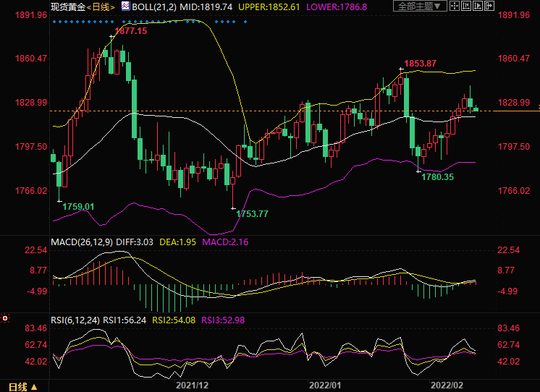Viewport: 540px width, 392px height.
Task: Click the 1877.15 high price marker
Action: (130, 31)
